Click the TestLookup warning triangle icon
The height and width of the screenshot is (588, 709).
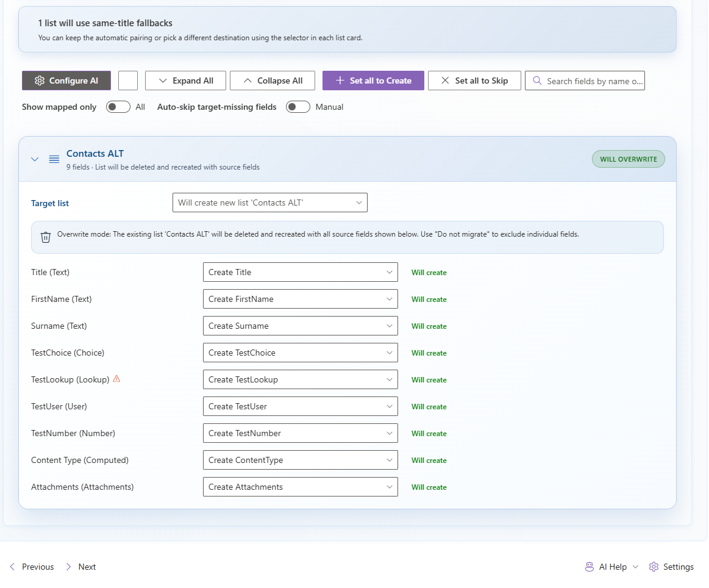coord(117,379)
